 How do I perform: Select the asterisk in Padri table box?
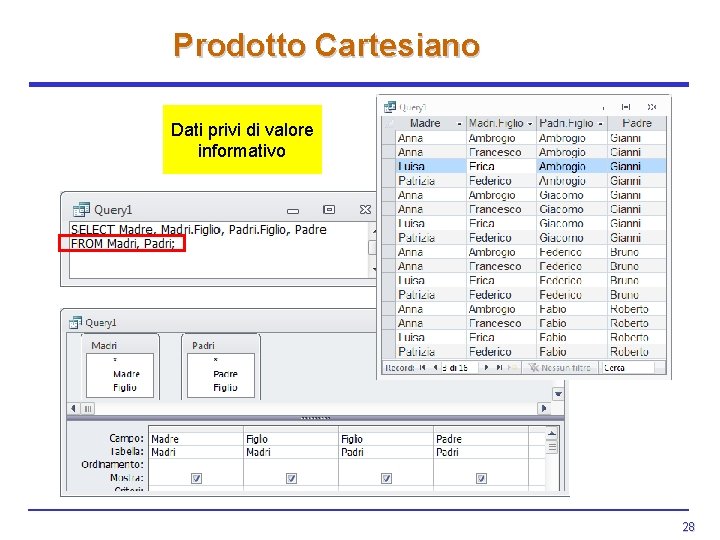pyautogui.click(x=215, y=360)
